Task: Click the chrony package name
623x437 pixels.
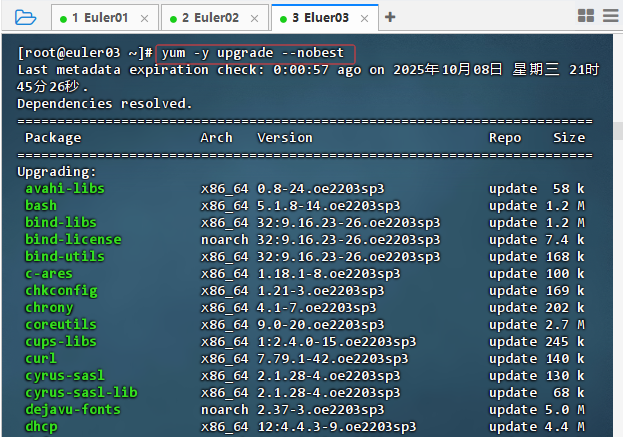Action: [x=49, y=308]
